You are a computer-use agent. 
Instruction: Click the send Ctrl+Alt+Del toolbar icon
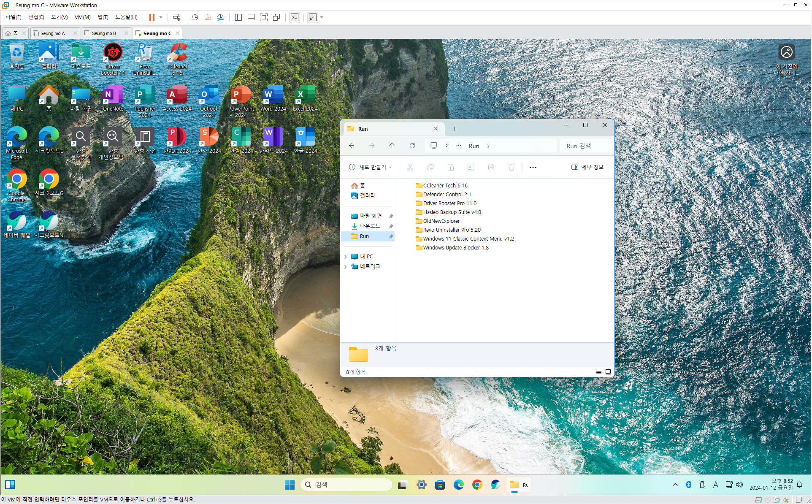tap(177, 17)
